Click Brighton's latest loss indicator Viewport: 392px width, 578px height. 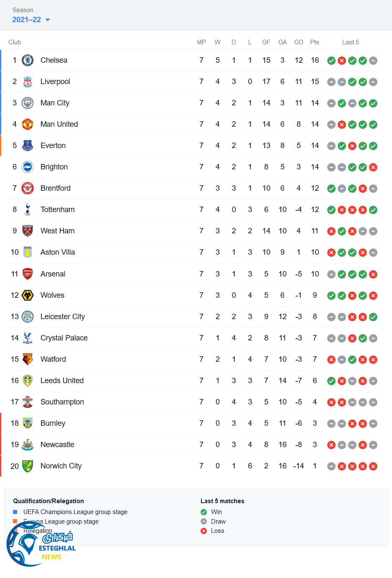pyautogui.click(x=373, y=167)
